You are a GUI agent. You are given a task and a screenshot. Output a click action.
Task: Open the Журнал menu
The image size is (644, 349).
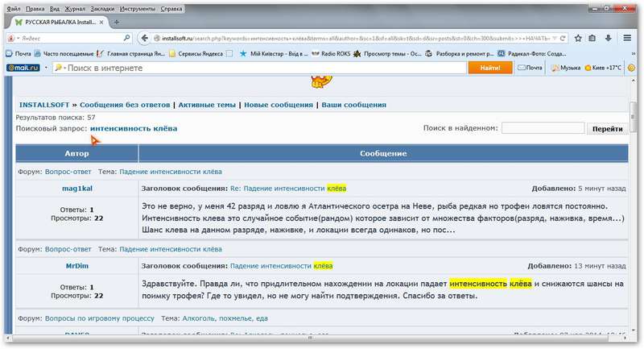coord(75,9)
